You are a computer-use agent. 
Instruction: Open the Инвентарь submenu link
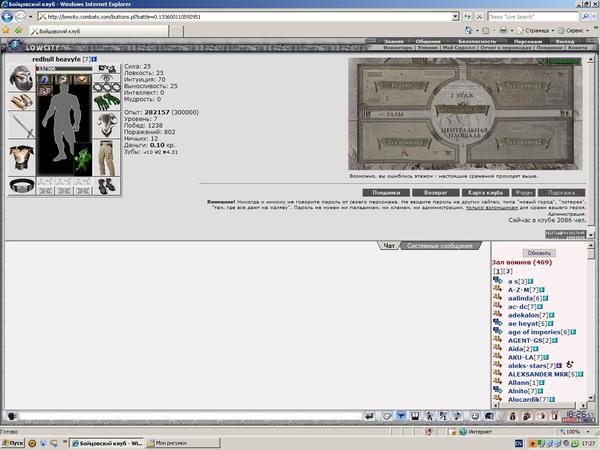point(398,47)
